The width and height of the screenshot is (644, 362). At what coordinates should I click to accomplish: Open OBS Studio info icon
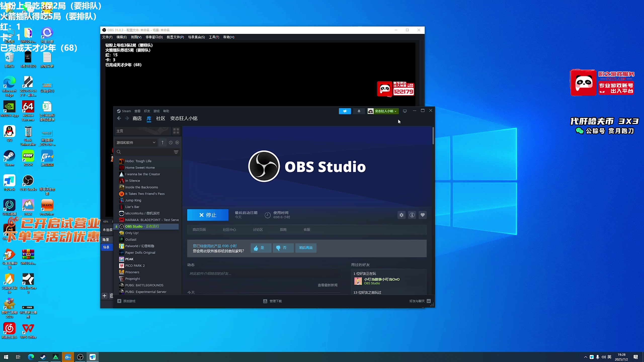coord(412,215)
